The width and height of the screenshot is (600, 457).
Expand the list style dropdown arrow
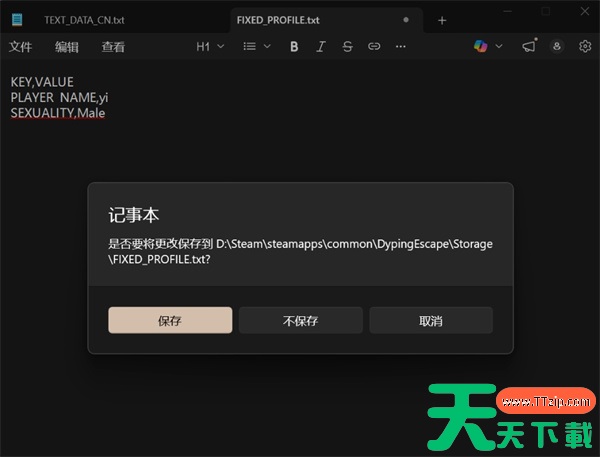(267, 47)
